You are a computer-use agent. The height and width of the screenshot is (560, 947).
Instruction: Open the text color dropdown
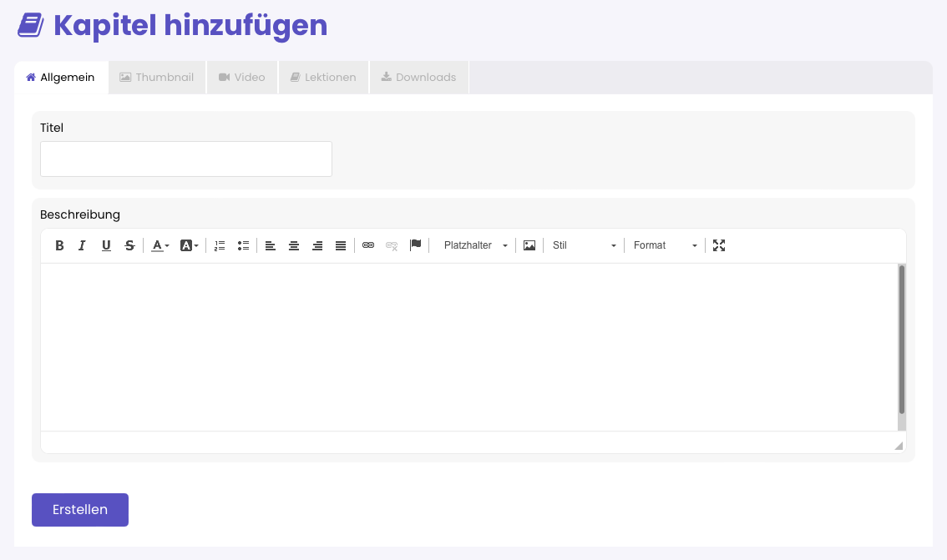coord(160,245)
